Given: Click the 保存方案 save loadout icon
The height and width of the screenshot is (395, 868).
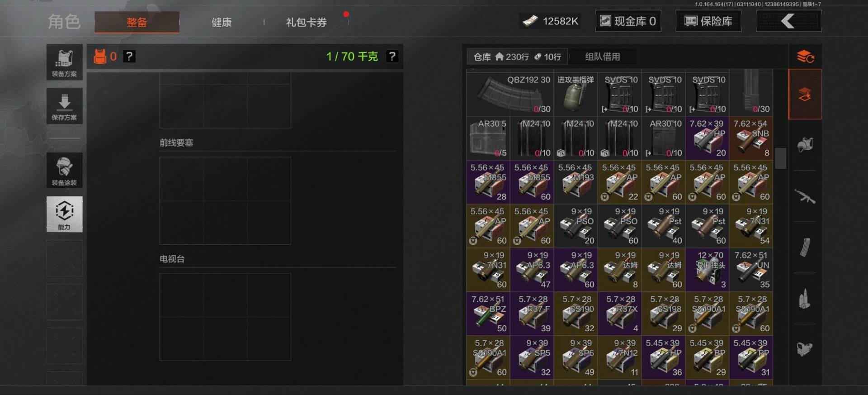Looking at the screenshot, I should tap(64, 106).
